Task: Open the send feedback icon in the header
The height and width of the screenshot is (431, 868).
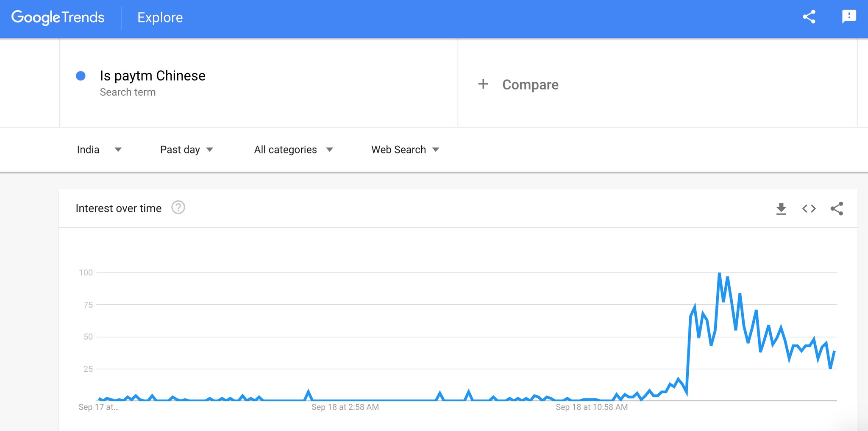Action: 849,17
